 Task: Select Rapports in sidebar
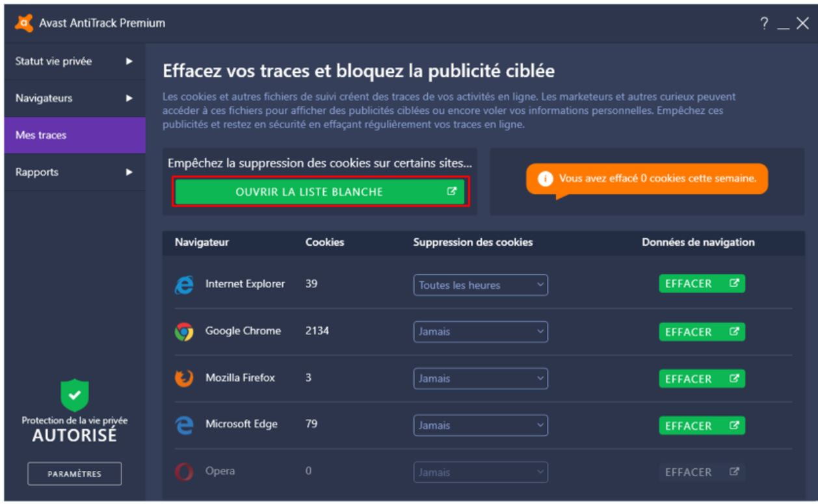tap(75, 172)
